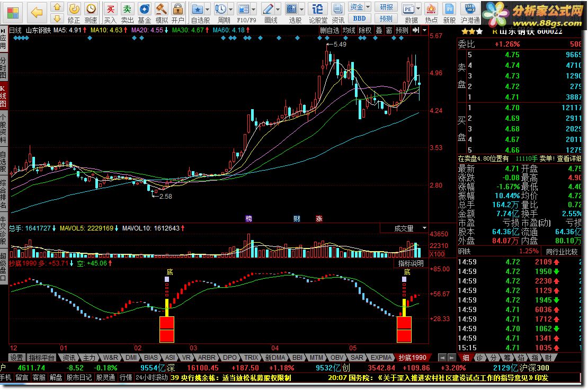Open 股市日记 in the bottom bar
This screenshot has width=588, height=390.
tap(79, 378)
